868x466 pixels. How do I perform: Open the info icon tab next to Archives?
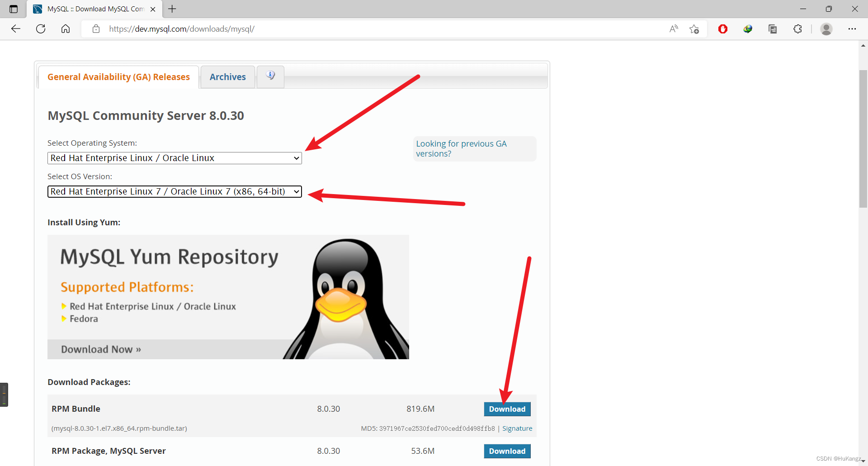(x=270, y=76)
